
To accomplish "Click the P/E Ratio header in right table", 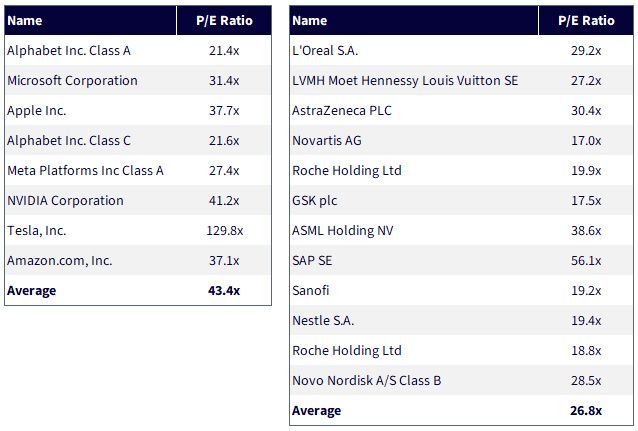I will tap(586, 20).
